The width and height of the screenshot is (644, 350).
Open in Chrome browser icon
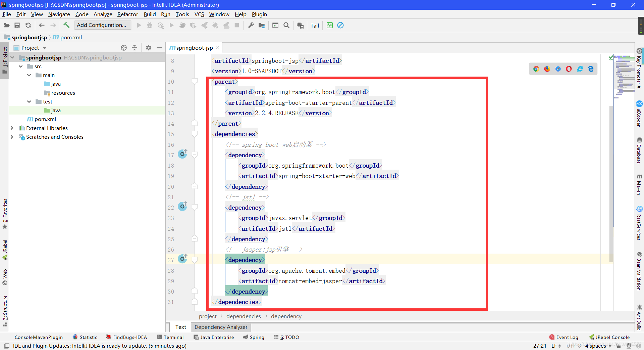[x=536, y=69]
